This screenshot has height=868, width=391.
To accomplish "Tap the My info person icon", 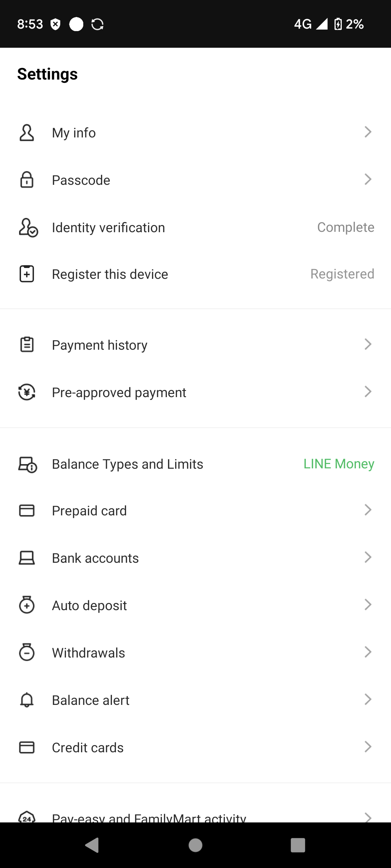I will click(x=27, y=133).
